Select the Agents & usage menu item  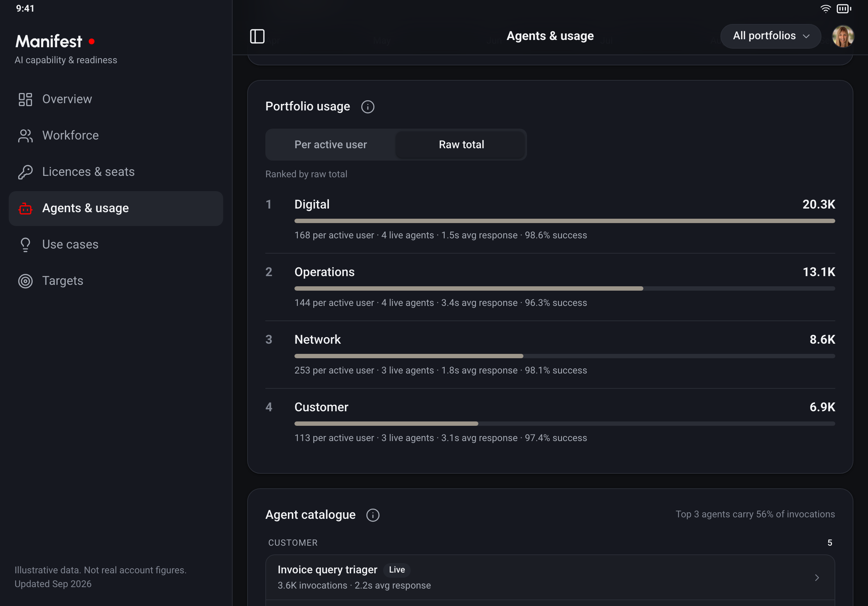[x=116, y=208]
